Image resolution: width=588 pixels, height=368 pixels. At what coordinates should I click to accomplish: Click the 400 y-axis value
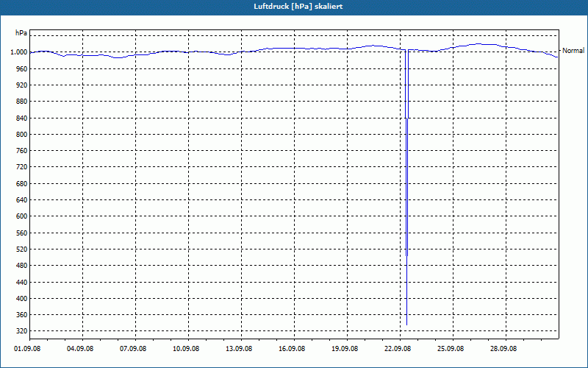tap(22, 299)
